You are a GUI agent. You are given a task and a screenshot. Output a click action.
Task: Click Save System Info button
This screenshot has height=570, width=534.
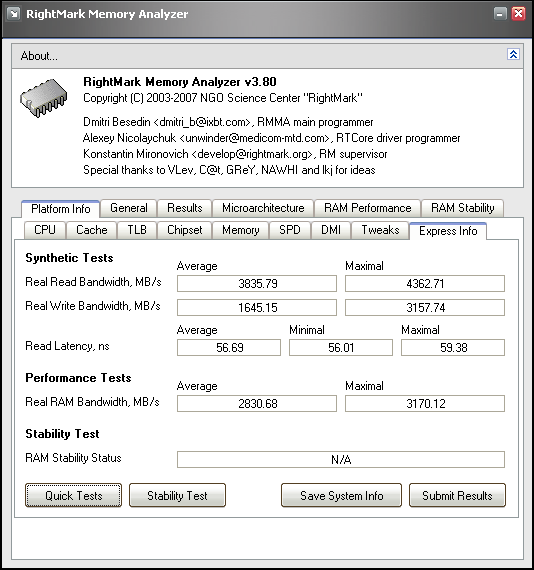pos(341,495)
